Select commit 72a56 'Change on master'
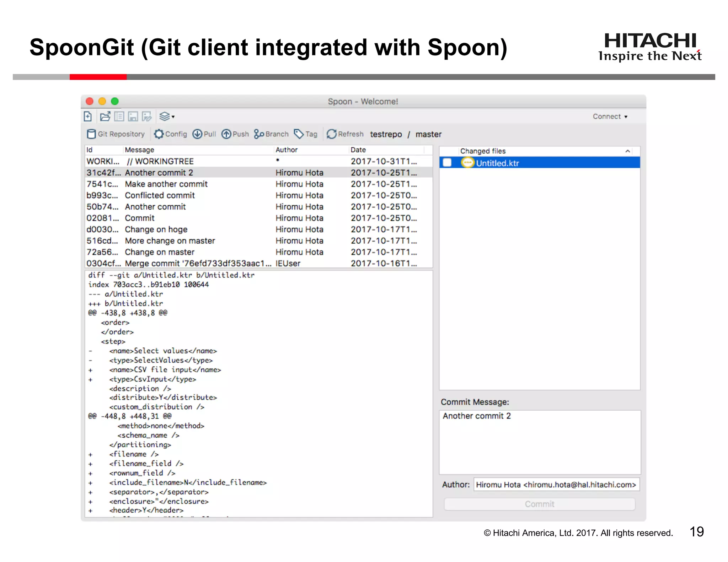The height and width of the screenshot is (562, 728). click(259, 252)
